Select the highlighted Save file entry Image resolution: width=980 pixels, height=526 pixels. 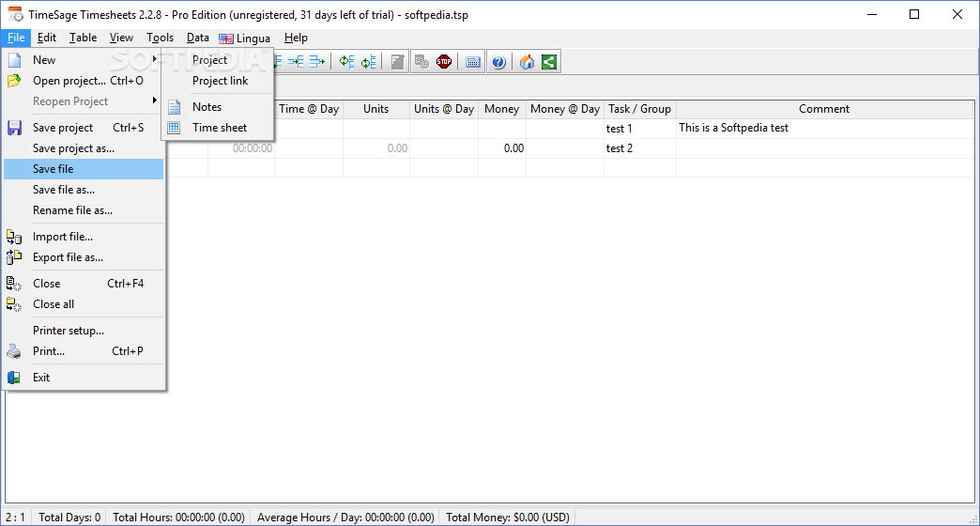pyautogui.click(x=84, y=169)
